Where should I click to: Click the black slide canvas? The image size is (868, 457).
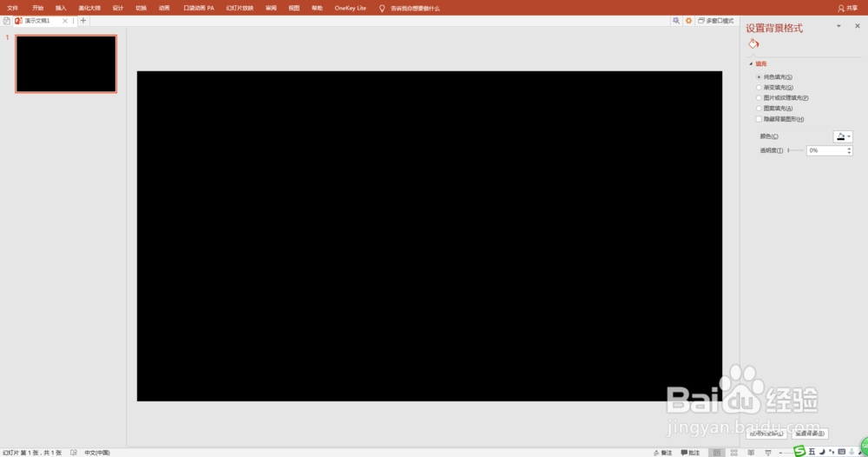pyautogui.click(x=430, y=236)
